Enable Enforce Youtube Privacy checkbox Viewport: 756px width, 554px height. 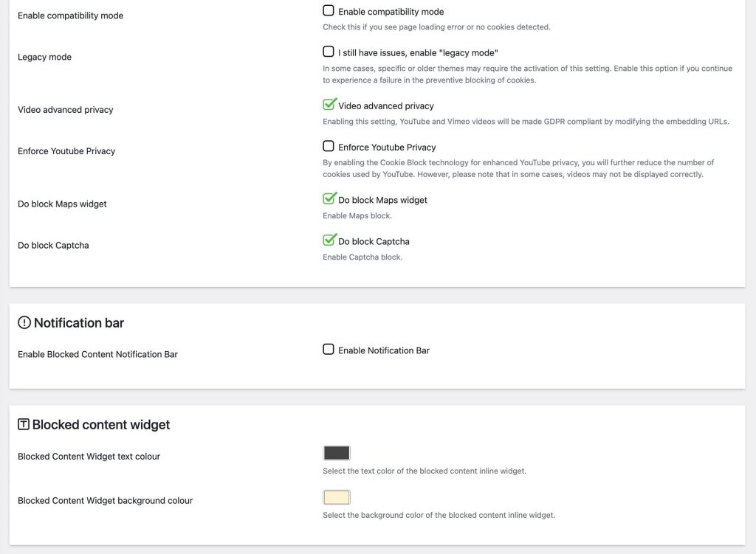pyautogui.click(x=329, y=146)
